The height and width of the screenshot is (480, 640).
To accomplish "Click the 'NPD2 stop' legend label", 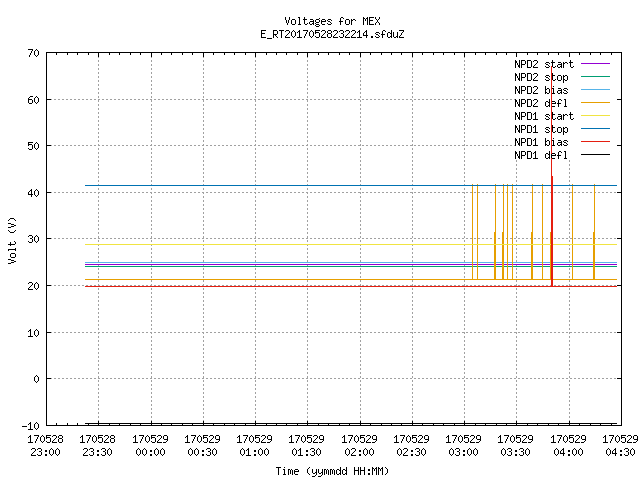I will tap(541, 77).
